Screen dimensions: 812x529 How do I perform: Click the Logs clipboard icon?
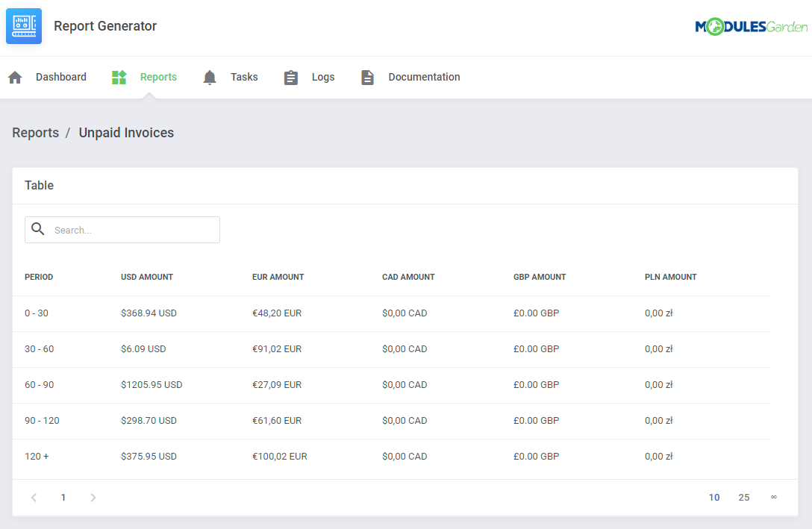click(291, 78)
